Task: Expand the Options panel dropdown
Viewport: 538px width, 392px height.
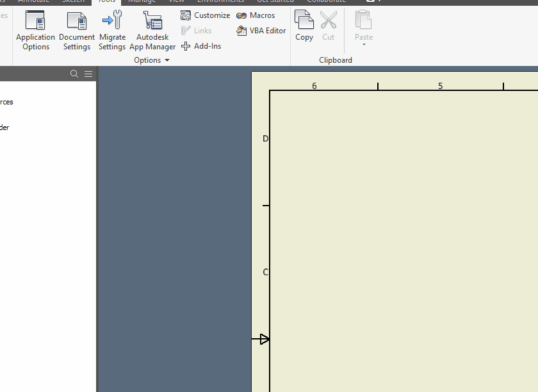Action: [166, 60]
